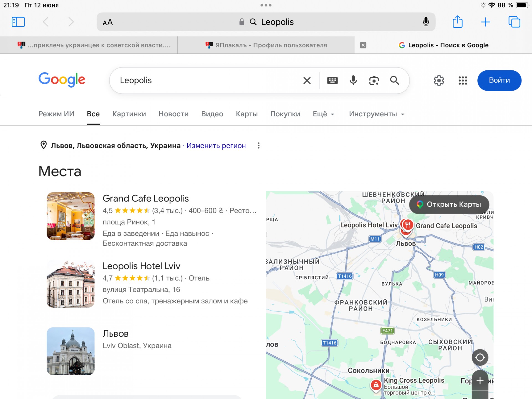The height and width of the screenshot is (399, 532).
Task: Submit the Google search magnifier button
Action: tap(395, 80)
